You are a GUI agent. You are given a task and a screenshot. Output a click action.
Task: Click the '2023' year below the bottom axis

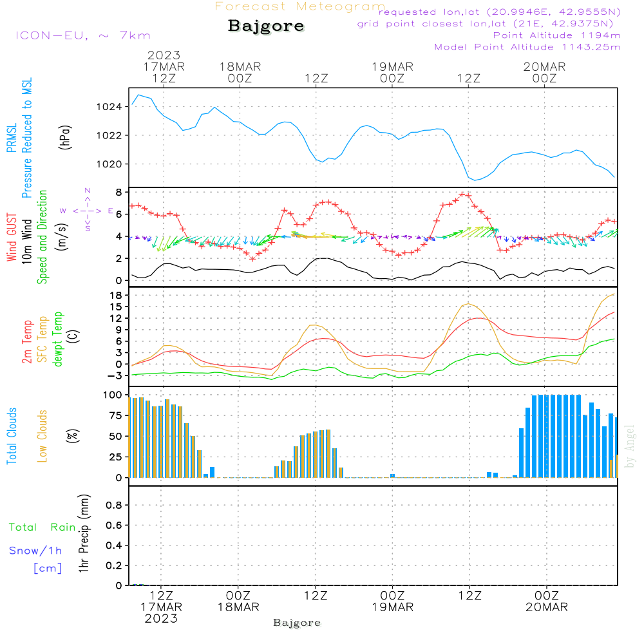tap(161, 618)
